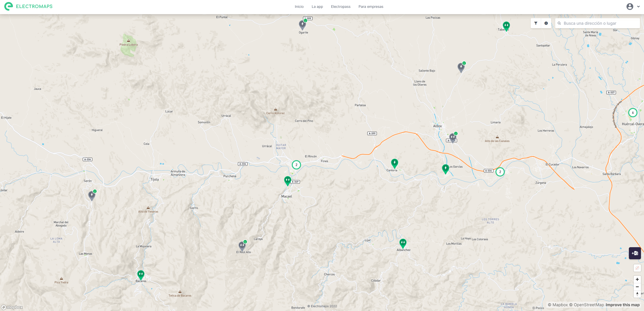Open the La app menu item

click(x=317, y=7)
